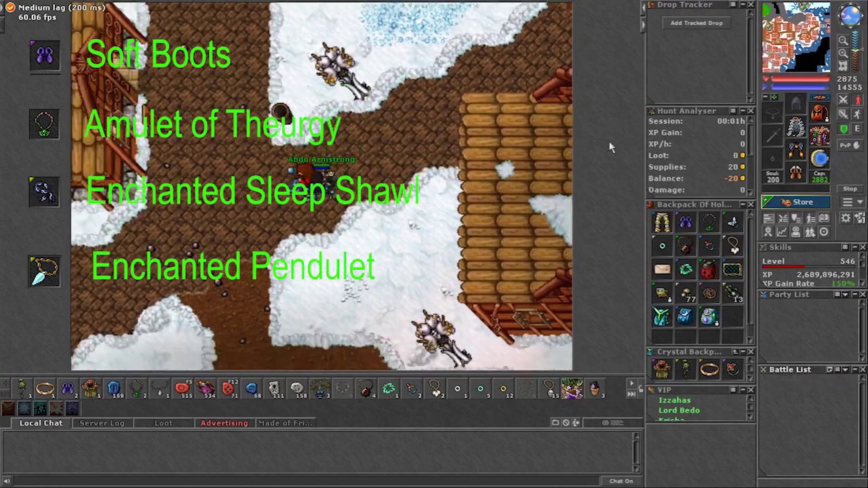Switch to Loot chat tab

[163, 423]
